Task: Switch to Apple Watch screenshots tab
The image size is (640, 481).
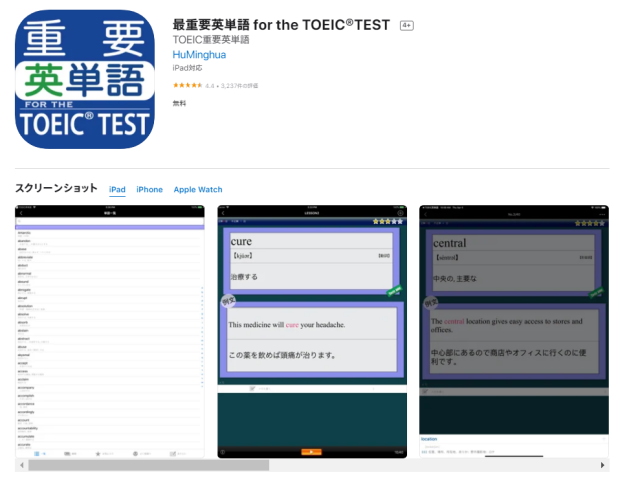Action: 198,189
